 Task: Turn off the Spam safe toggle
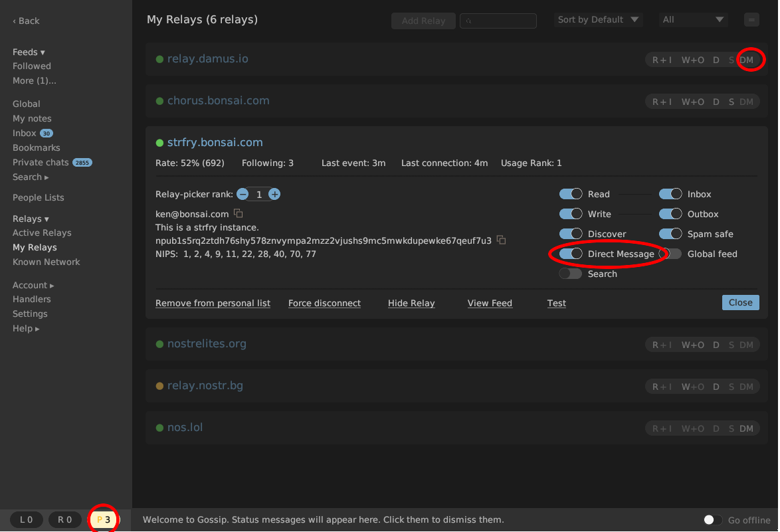tap(670, 234)
